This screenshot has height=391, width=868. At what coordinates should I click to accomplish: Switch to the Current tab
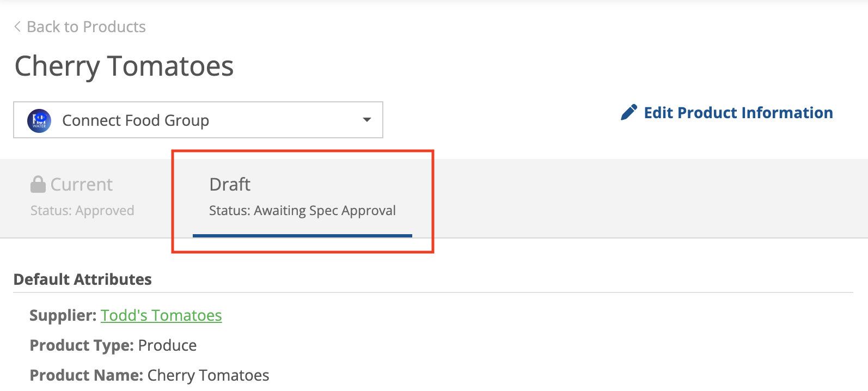pyautogui.click(x=82, y=185)
